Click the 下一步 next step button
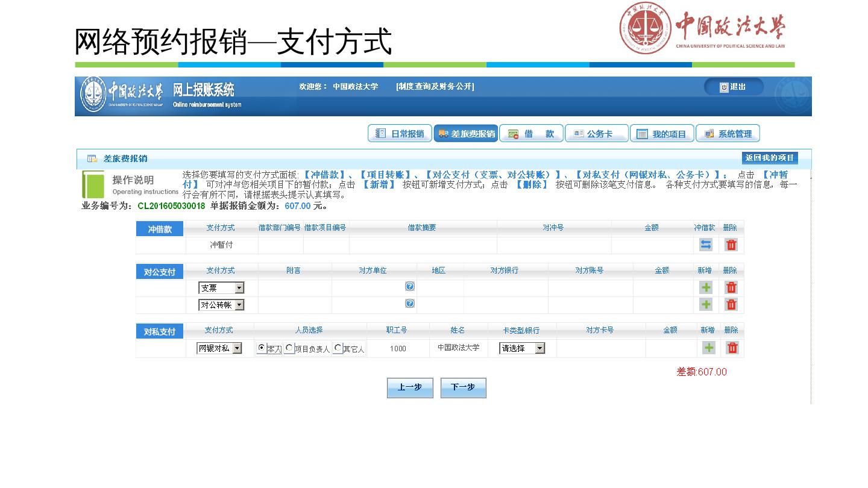 (463, 387)
